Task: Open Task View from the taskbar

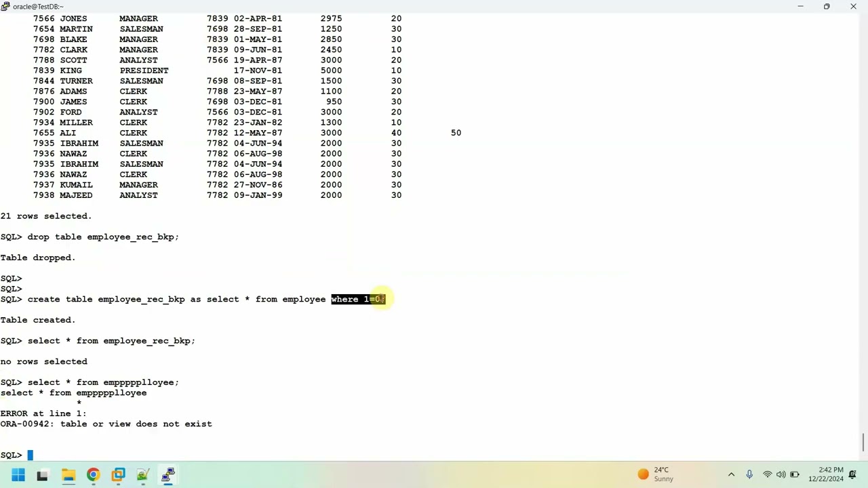Action: click(x=42, y=475)
